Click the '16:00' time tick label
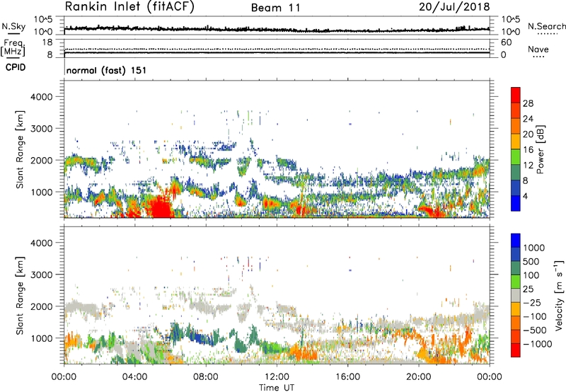566x392 pixels. (347, 377)
